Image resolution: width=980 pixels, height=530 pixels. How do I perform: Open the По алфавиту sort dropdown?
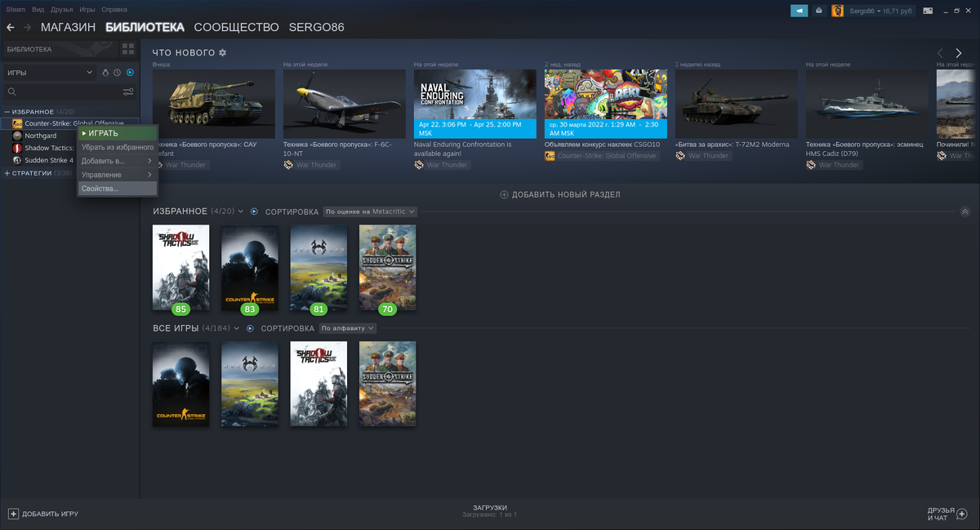pyautogui.click(x=347, y=328)
